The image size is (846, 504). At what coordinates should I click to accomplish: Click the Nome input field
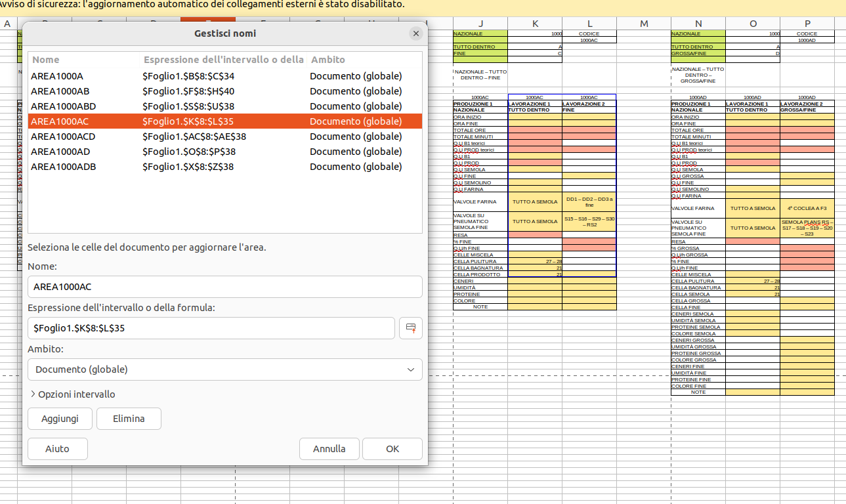[x=225, y=287]
